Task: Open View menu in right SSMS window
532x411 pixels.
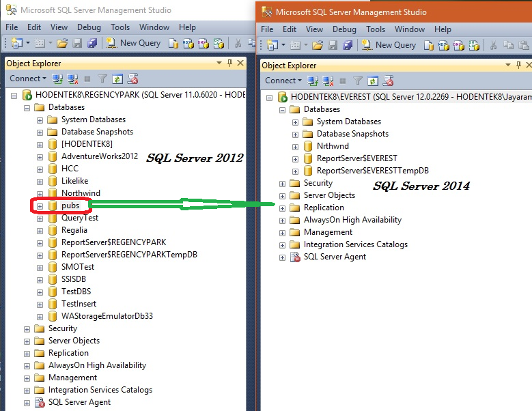Action: 314,29
